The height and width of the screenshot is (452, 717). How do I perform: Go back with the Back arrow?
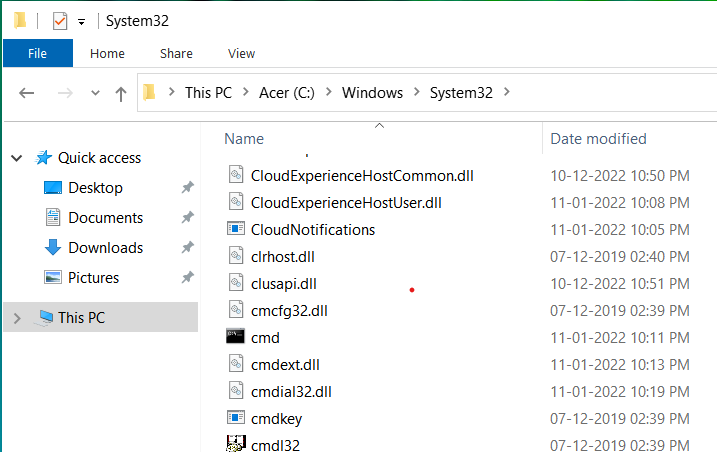27,93
